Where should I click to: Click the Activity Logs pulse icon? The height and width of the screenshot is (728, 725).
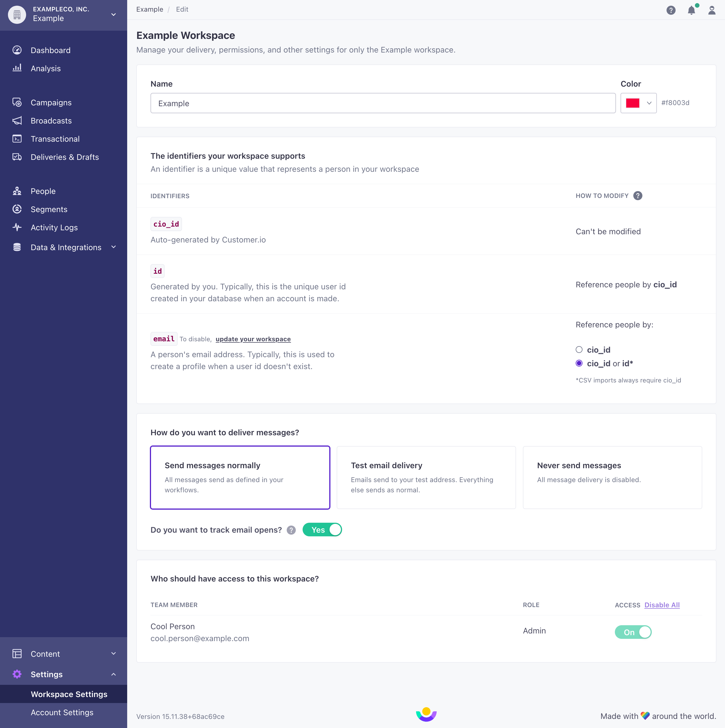(x=17, y=227)
